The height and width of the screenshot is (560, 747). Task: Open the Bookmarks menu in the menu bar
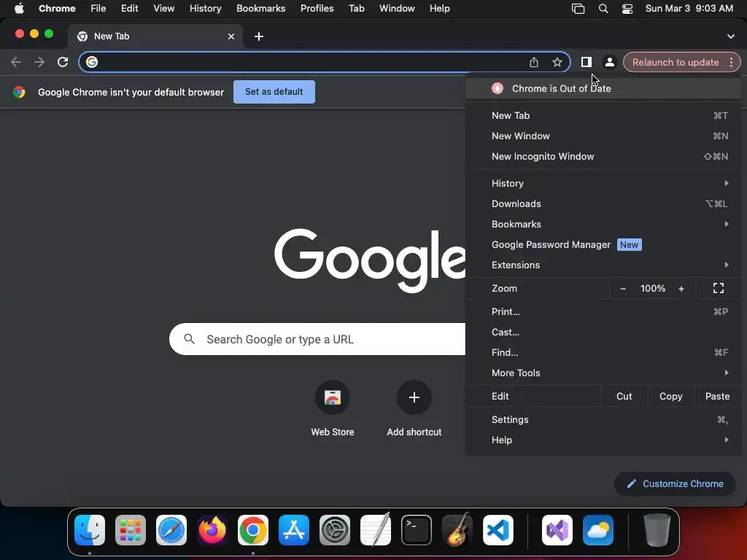tap(260, 9)
